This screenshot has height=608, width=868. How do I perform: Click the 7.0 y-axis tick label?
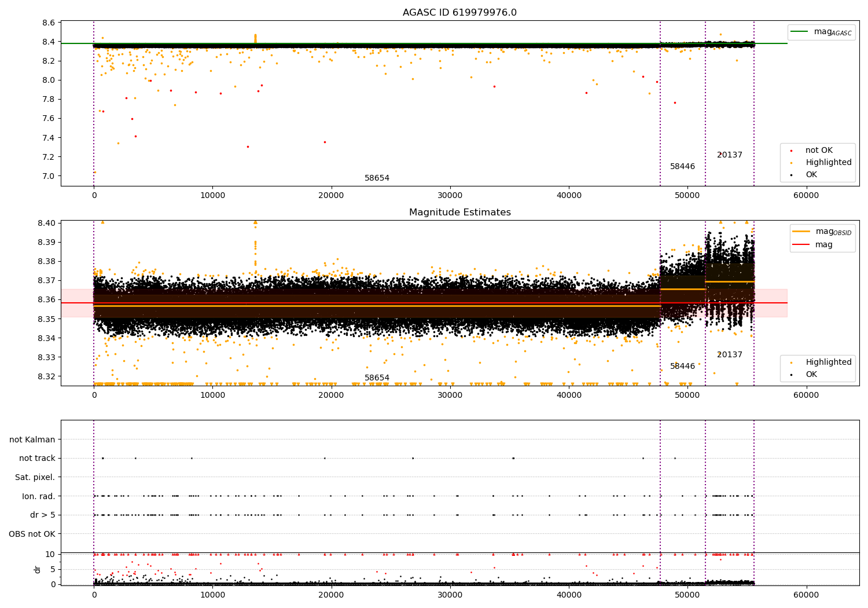click(49, 177)
